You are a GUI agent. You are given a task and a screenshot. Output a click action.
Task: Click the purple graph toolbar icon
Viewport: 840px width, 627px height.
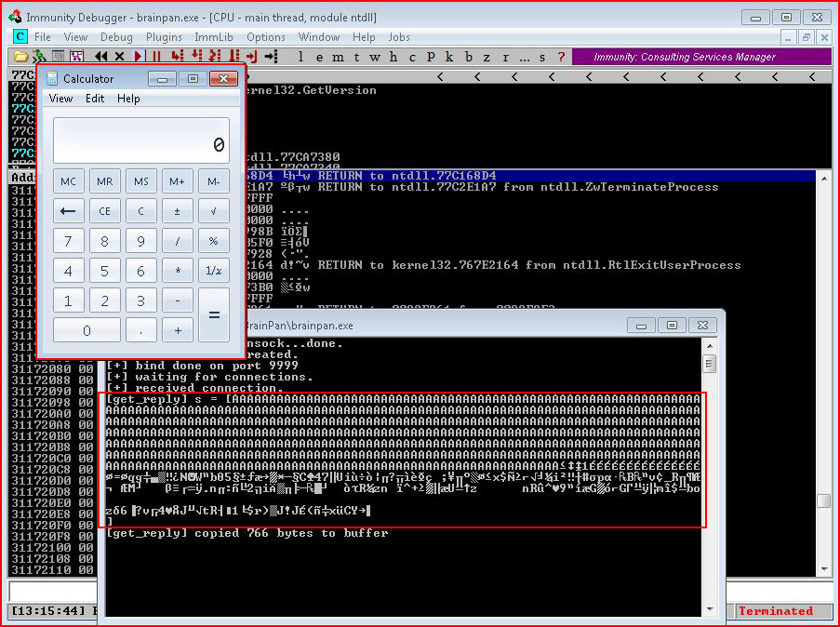(76, 56)
